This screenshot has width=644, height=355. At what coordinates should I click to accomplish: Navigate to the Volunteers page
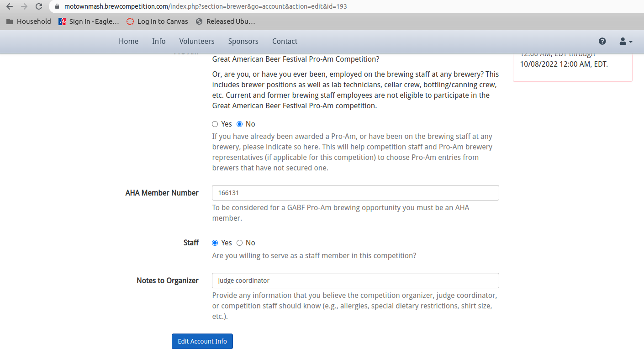tap(197, 41)
